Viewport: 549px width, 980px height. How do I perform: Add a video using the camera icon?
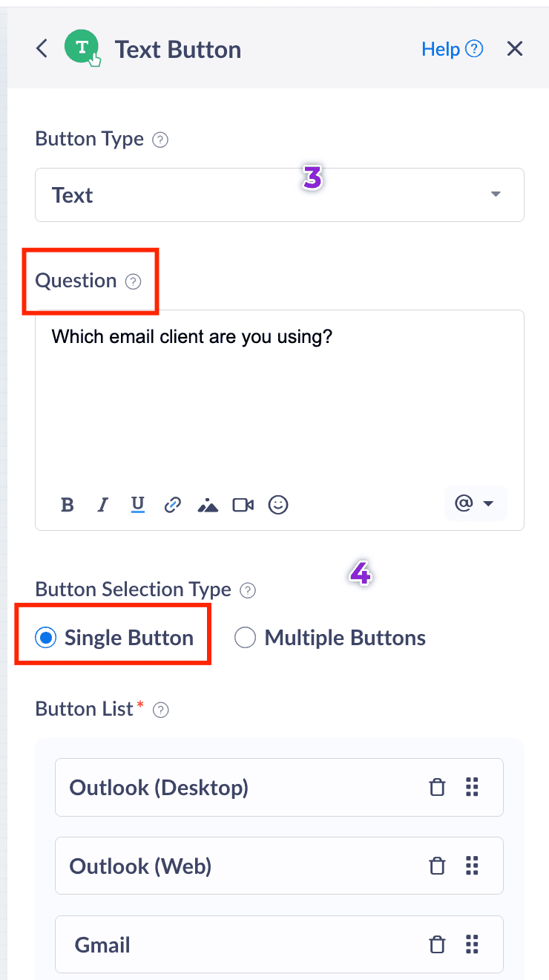pyautogui.click(x=243, y=505)
